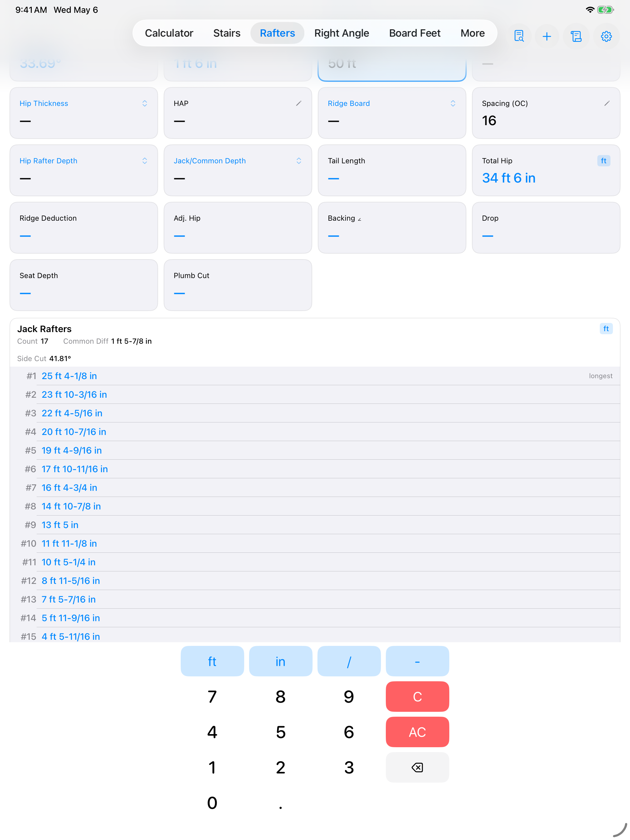Switch to the Stairs tab
This screenshot has width=630, height=840.
(x=227, y=33)
